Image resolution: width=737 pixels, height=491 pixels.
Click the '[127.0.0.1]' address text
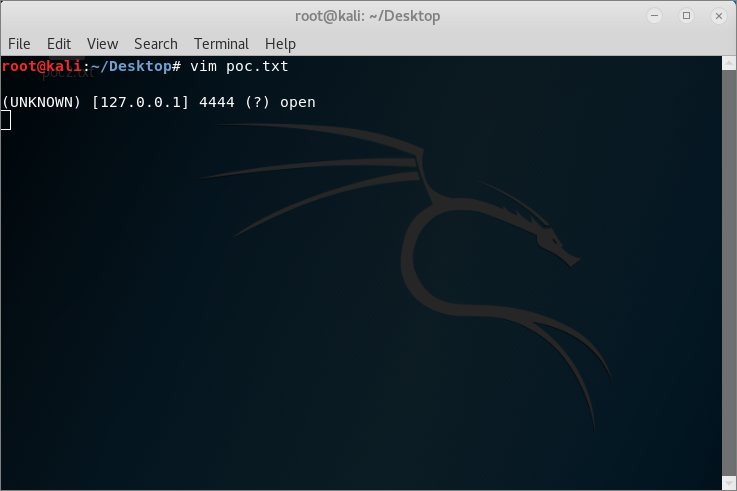(x=140, y=102)
